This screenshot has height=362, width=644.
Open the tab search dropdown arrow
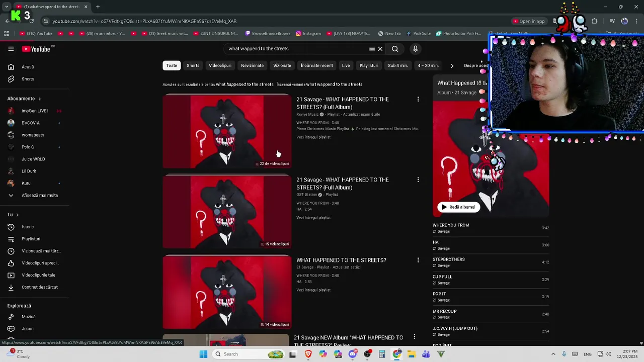7,7
